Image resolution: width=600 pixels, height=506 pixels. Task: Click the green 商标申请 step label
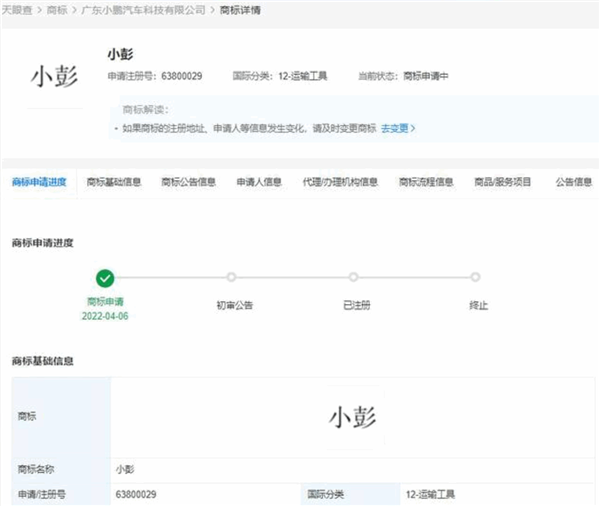(105, 302)
